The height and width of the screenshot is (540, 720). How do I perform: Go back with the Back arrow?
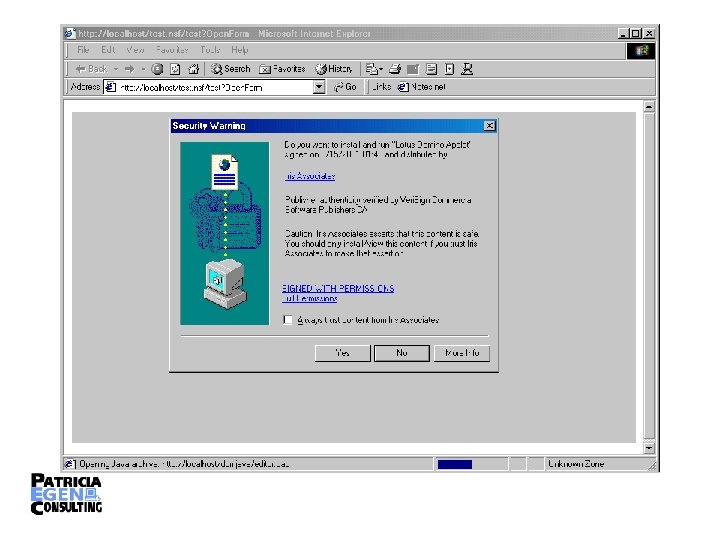[x=91, y=69]
